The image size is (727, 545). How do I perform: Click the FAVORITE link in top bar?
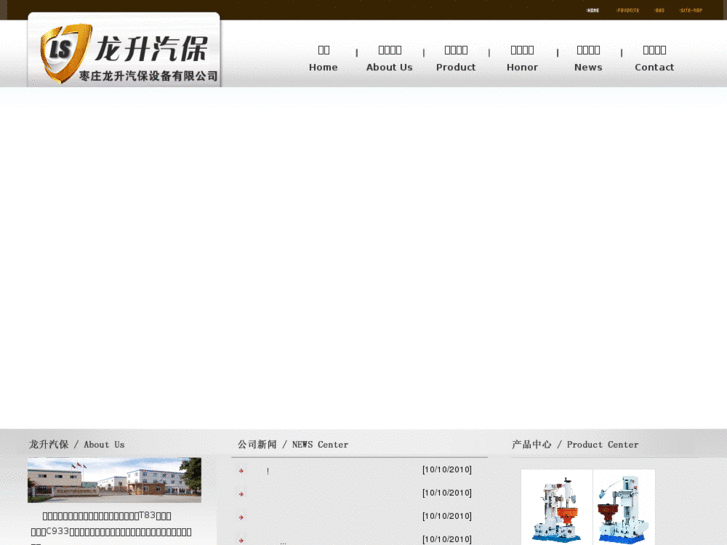coord(628,10)
